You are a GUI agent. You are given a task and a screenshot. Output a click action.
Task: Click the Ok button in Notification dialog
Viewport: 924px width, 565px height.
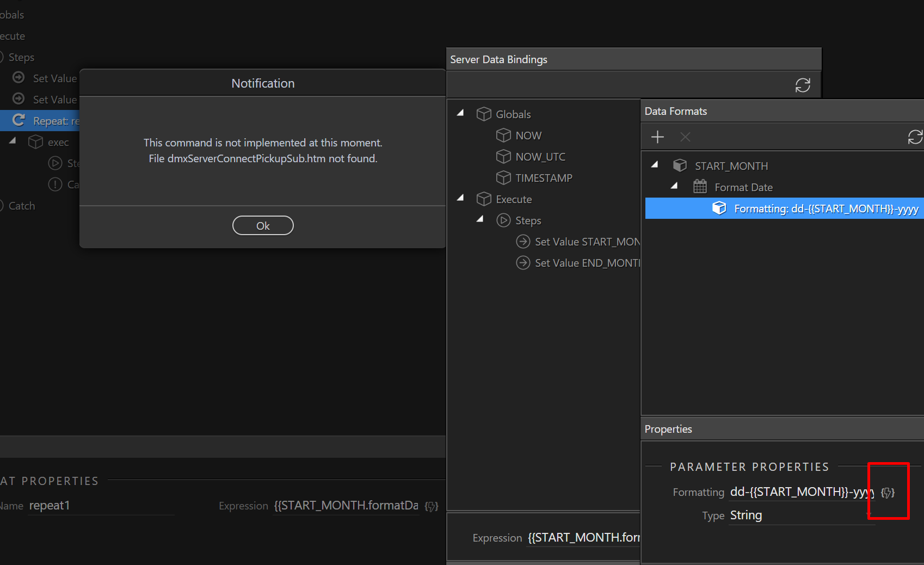coord(263,225)
